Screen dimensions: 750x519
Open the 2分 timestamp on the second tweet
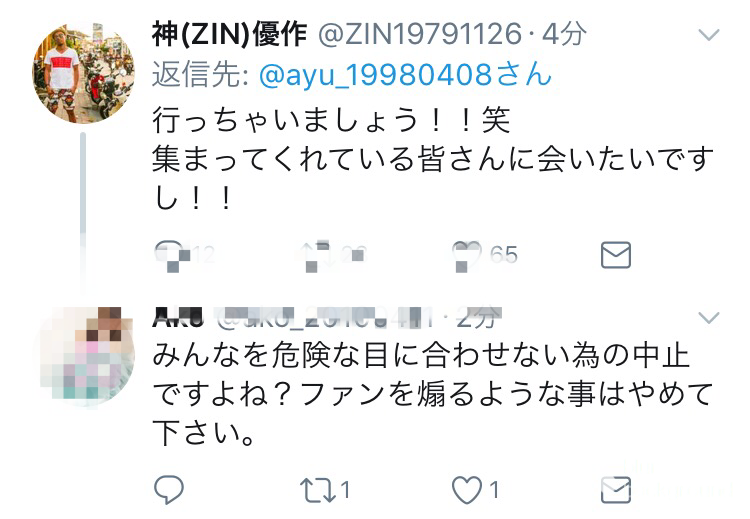coord(477,317)
